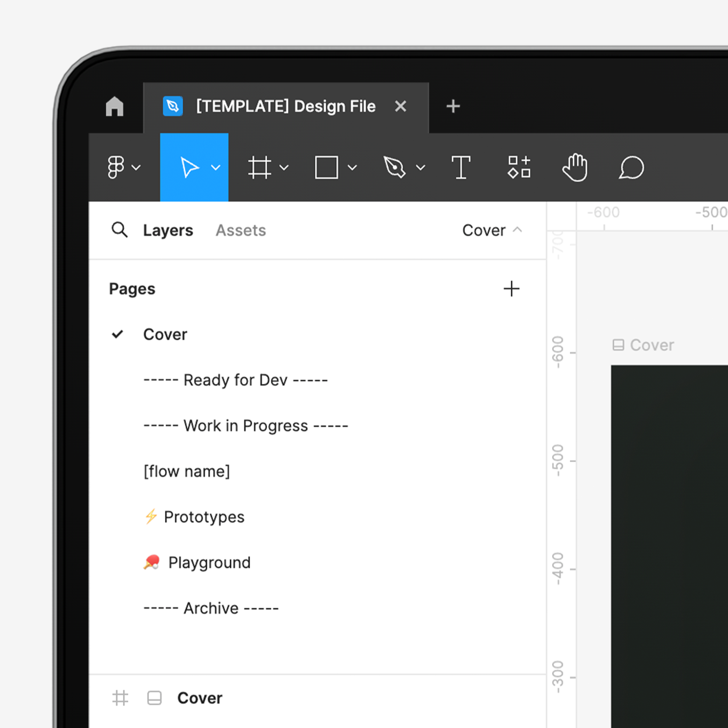
Task: Switch to the Layers tab
Action: coord(168,230)
